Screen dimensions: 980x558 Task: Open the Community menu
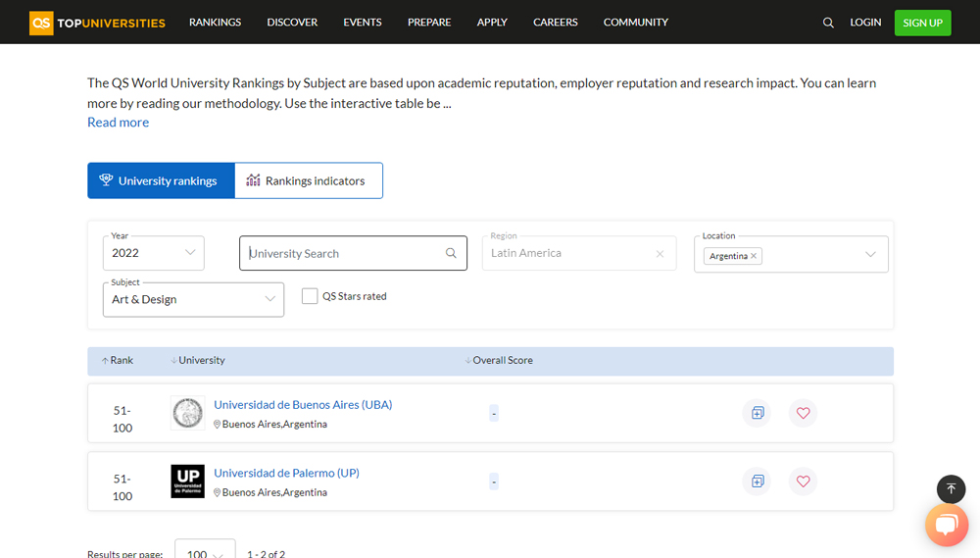click(636, 23)
